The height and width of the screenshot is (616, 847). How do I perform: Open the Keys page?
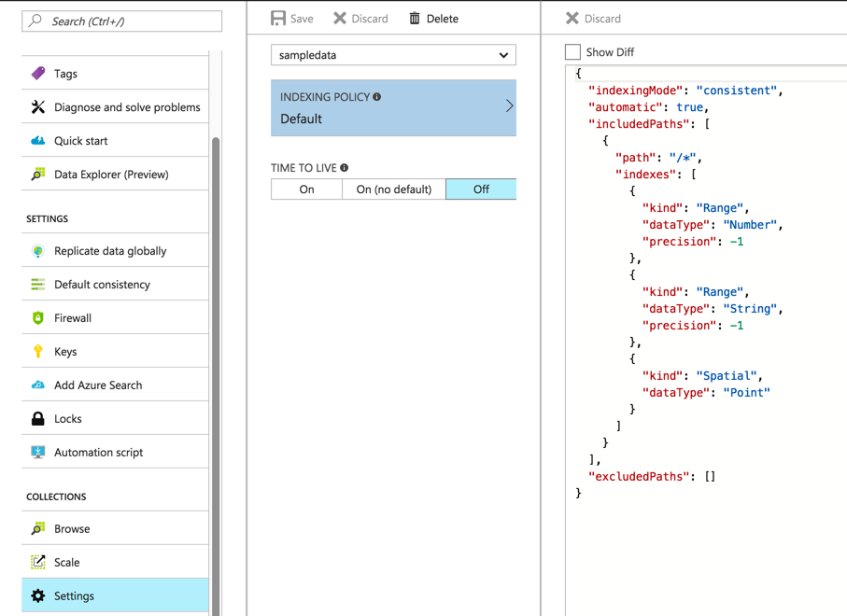(x=115, y=351)
